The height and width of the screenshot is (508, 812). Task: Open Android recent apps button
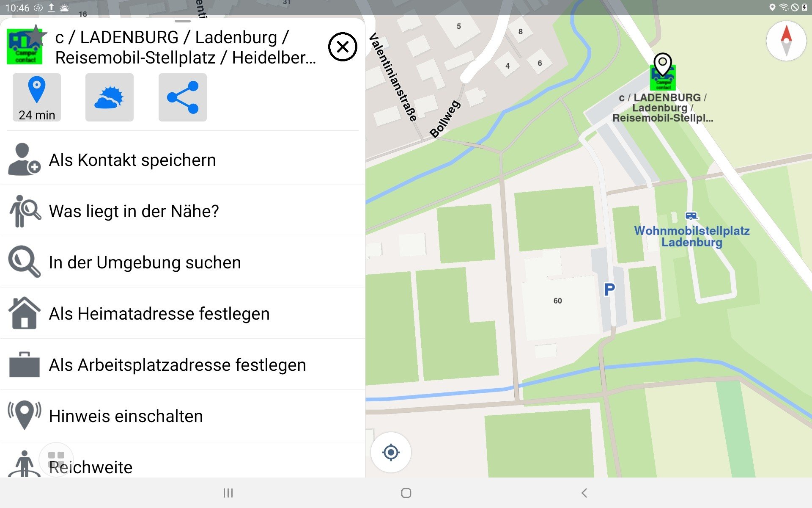pos(228,493)
